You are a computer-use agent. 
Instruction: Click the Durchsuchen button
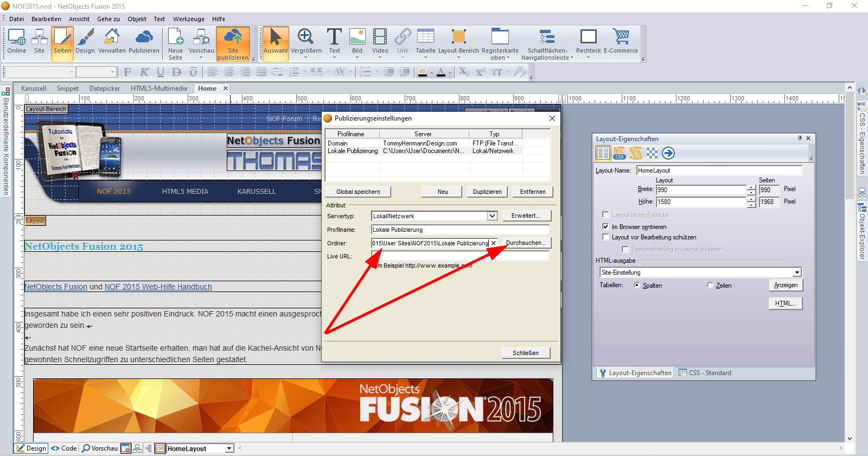click(526, 243)
